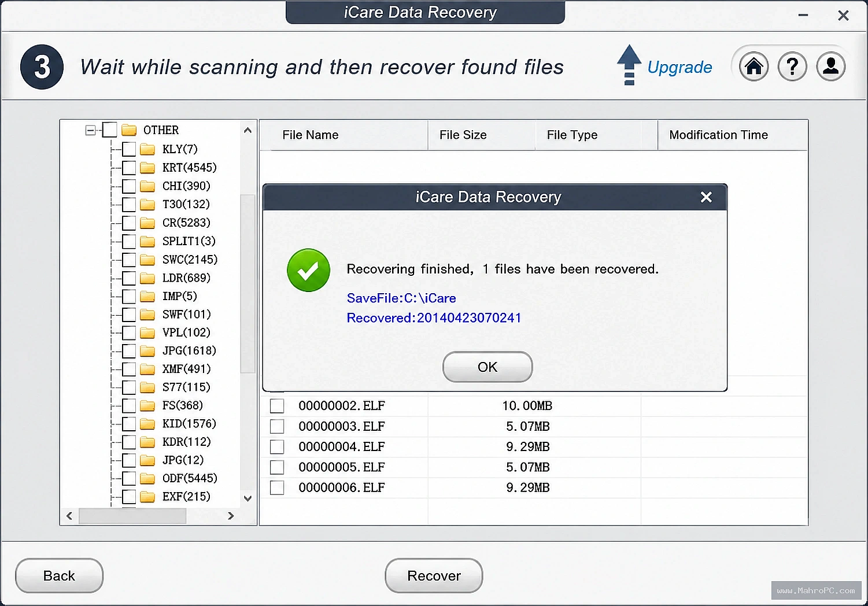Confirm the dialog with OK
The height and width of the screenshot is (606, 868).
(487, 367)
